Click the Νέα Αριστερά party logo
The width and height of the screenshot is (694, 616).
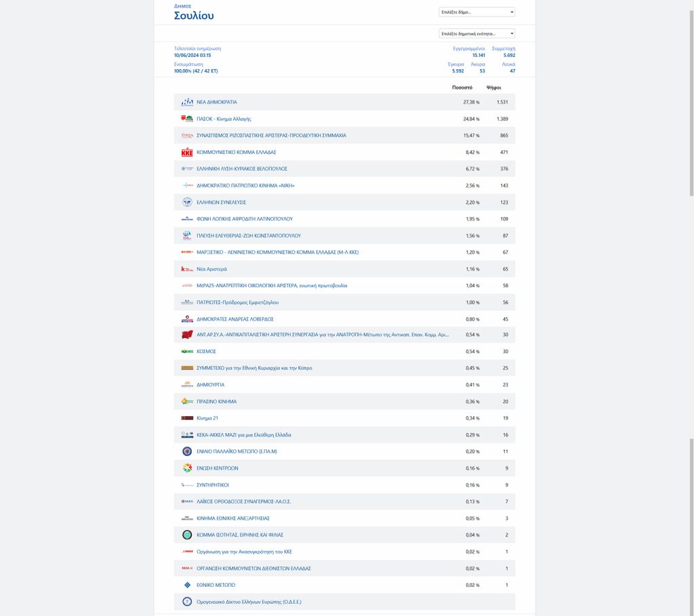point(187,269)
